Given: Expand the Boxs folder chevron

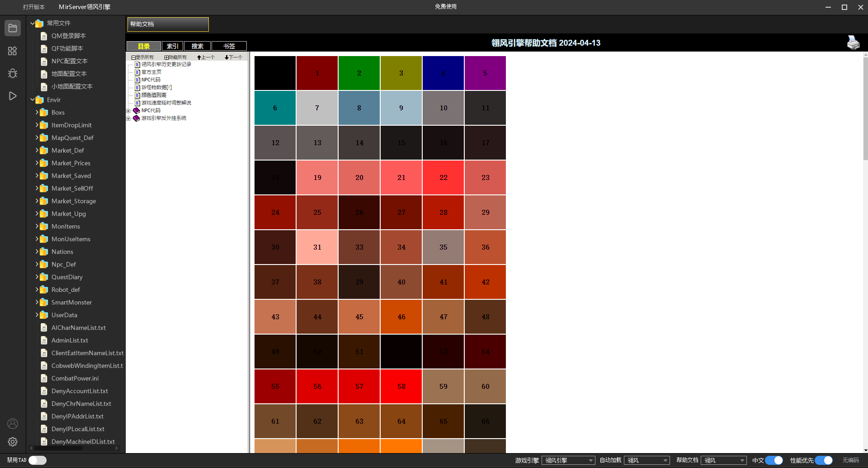Looking at the screenshot, I should (37, 112).
